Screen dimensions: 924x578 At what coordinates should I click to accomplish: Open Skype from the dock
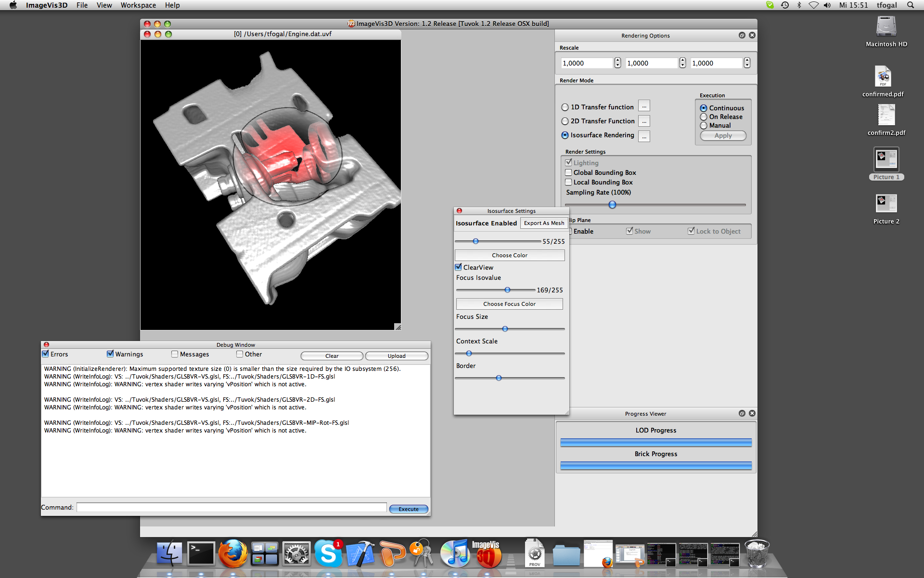328,553
